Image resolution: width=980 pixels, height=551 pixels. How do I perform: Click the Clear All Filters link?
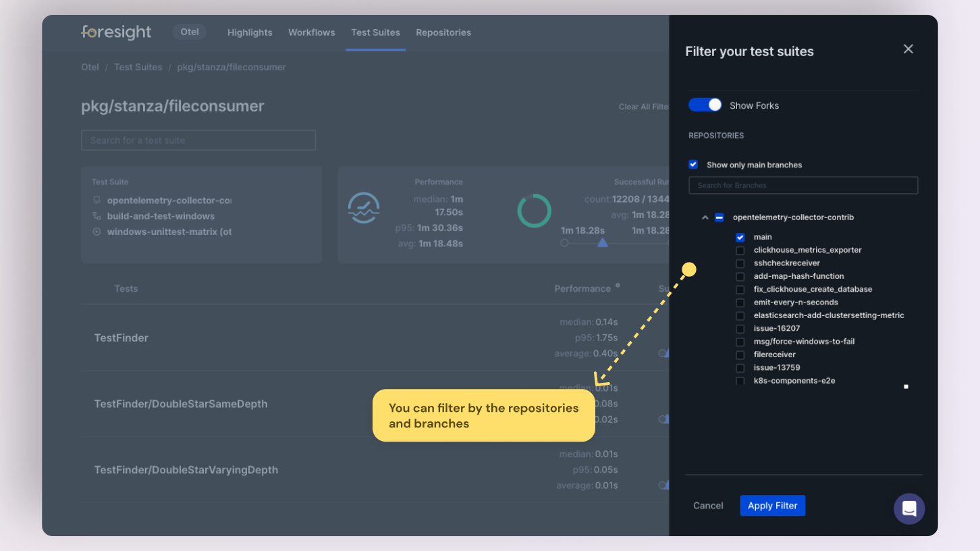(x=644, y=107)
